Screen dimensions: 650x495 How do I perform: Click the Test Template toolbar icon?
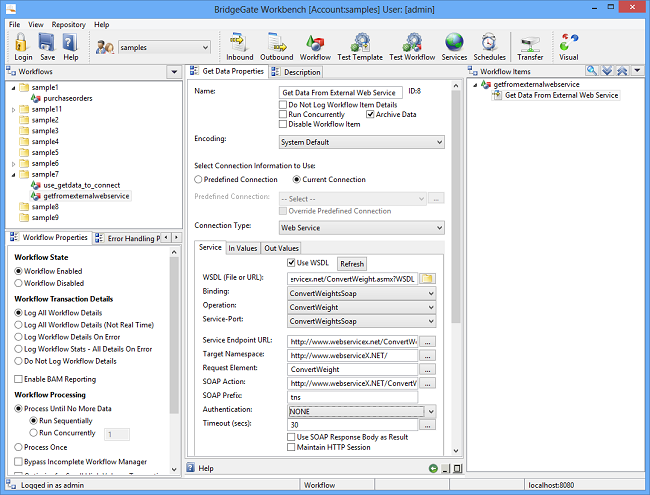pyautogui.click(x=360, y=42)
